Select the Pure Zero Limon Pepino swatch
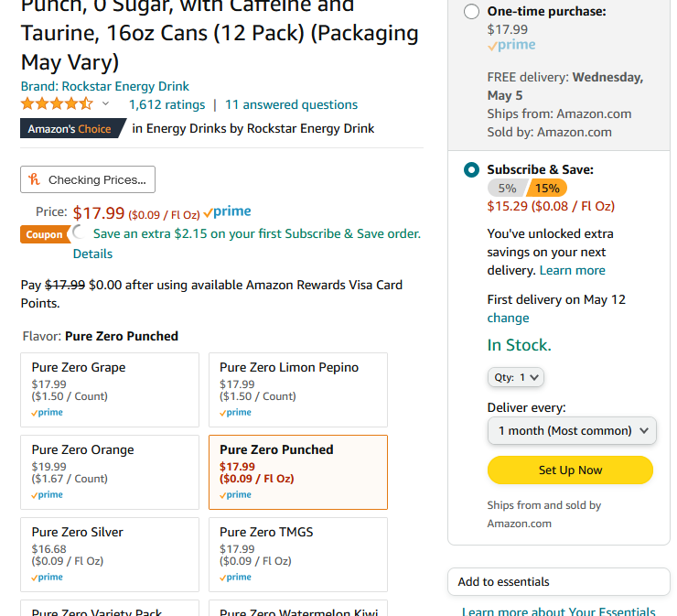Image resolution: width=677 pixels, height=616 pixels. click(298, 390)
